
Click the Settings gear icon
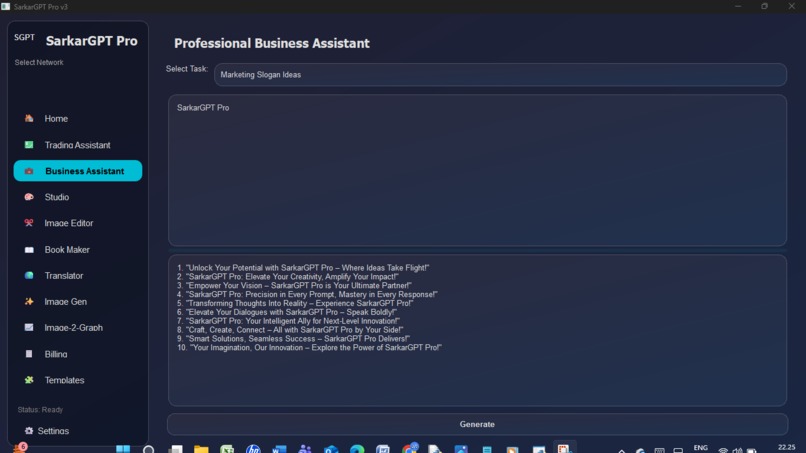click(x=29, y=431)
